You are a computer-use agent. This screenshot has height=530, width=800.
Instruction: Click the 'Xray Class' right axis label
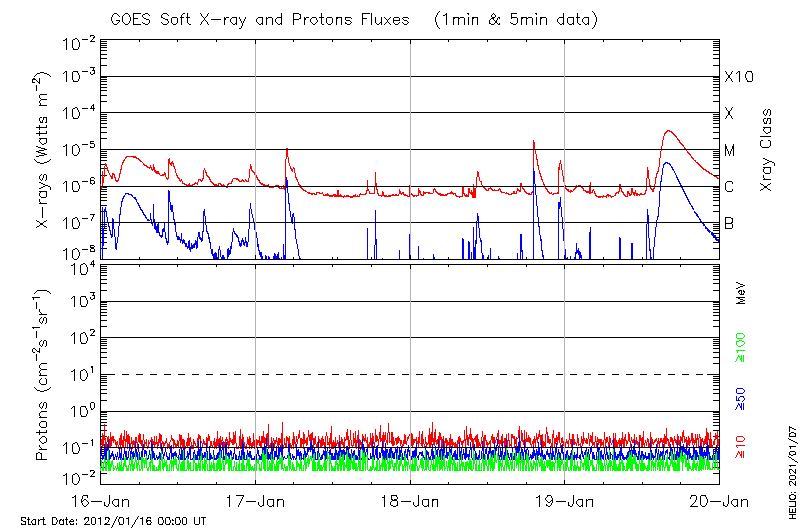point(767,151)
